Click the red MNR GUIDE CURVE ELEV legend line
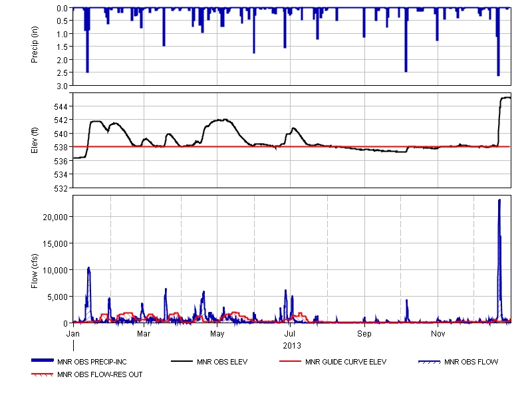 [291, 362]
